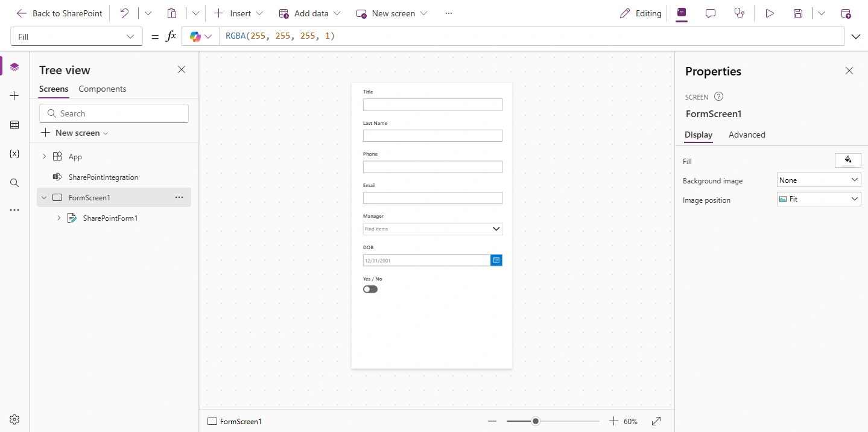Screen dimensions: 868x432
Task: Open the toolbar overflow ellipsis menu
Action: (448, 13)
